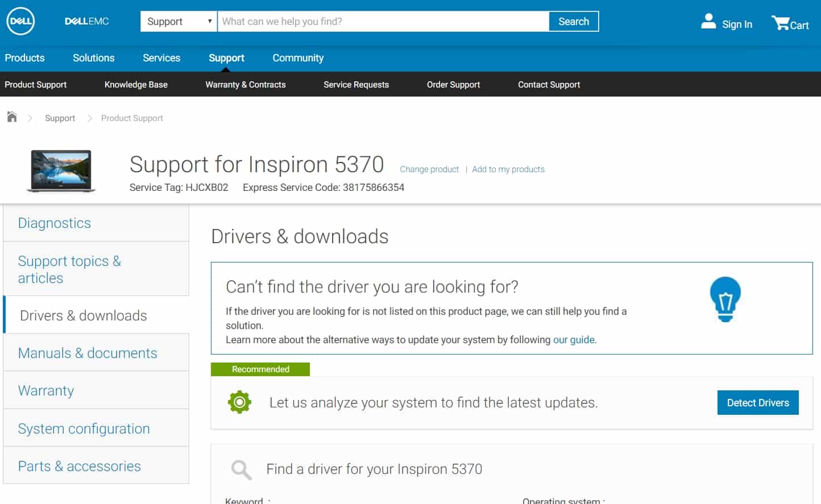Select Order Support submenu item
This screenshot has height=504, width=821.
(x=454, y=85)
